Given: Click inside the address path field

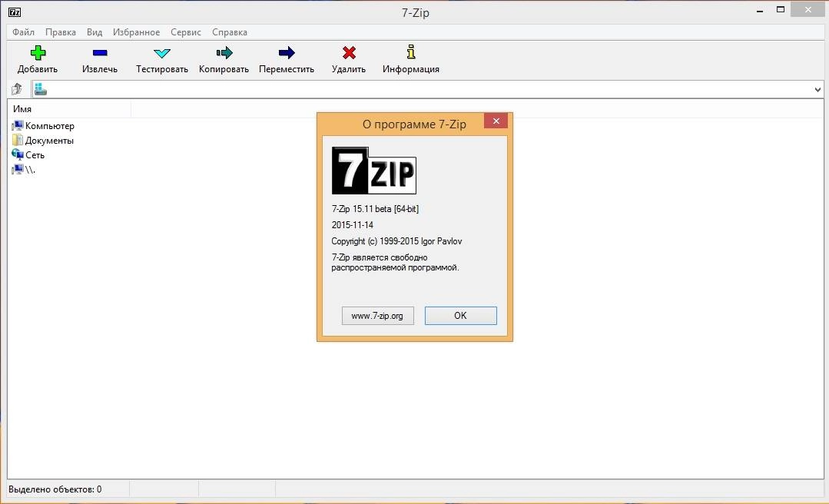Looking at the screenshot, I should pyautogui.click(x=428, y=89).
